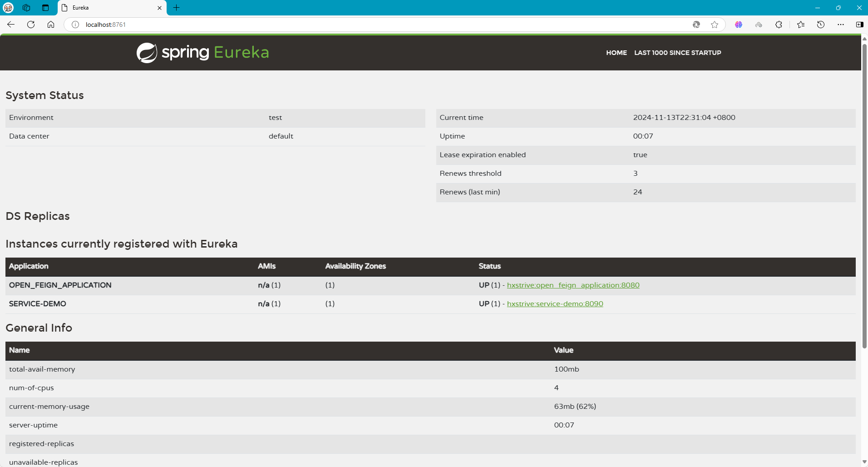The height and width of the screenshot is (467, 868).
Task: View site information icon in address bar
Action: pos(75,25)
